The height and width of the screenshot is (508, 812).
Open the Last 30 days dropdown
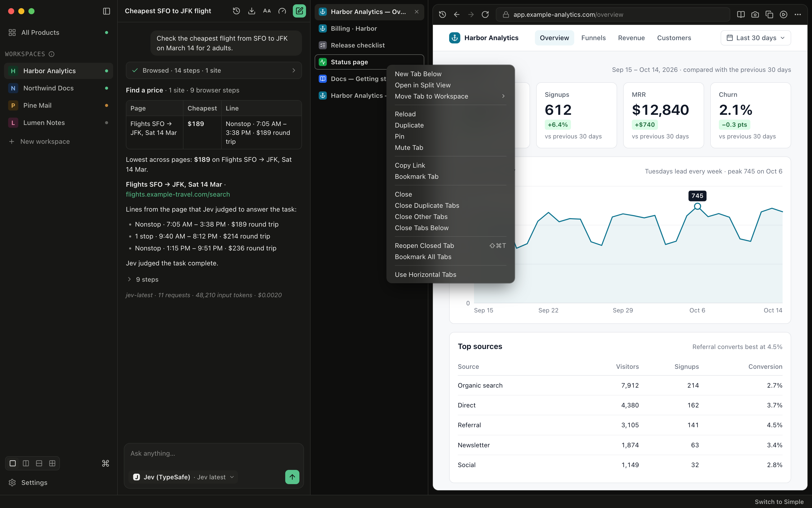[756, 38]
